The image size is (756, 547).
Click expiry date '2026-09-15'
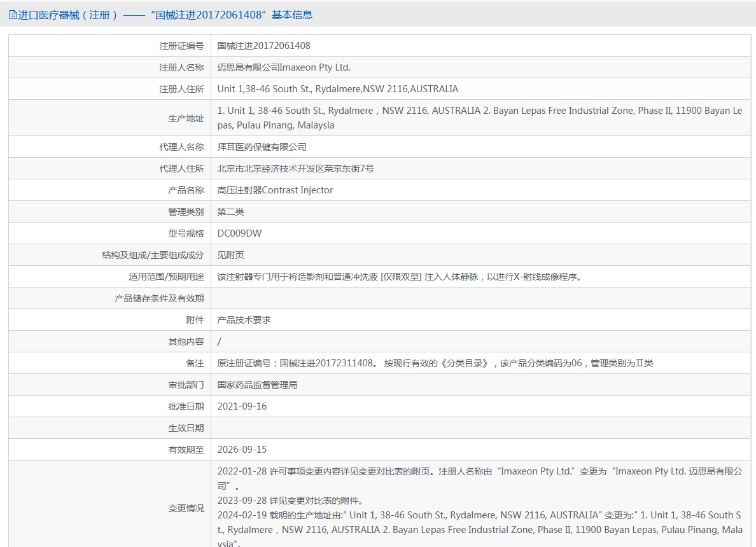point(242,450)
